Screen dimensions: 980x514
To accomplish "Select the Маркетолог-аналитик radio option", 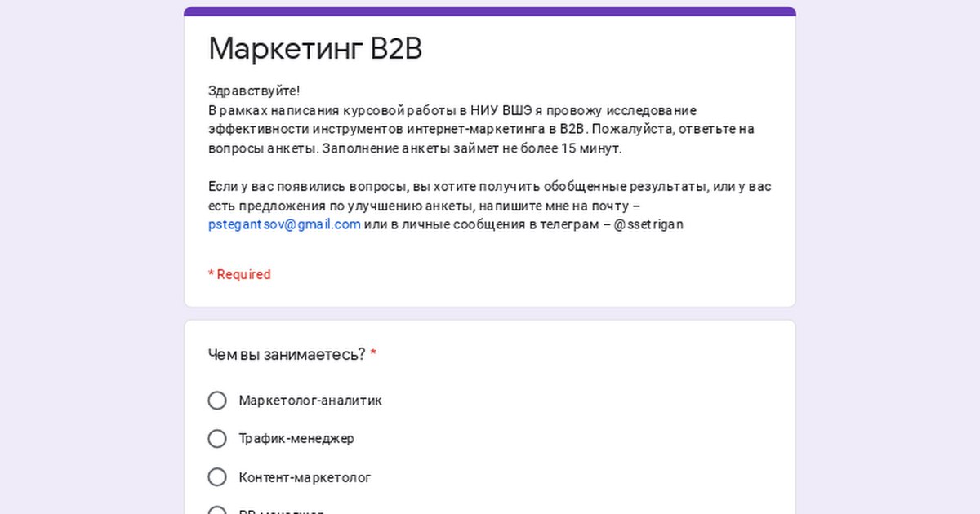I will click(217, 401).
